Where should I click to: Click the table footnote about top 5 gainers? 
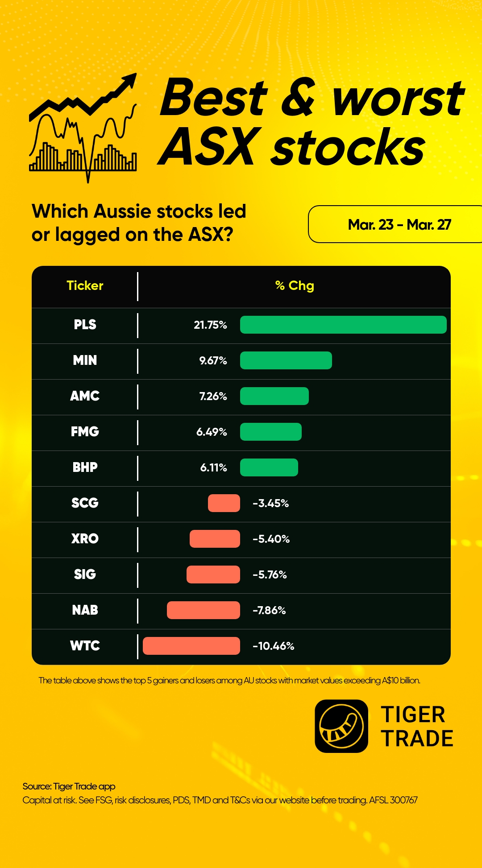click(x=229, y=681)
